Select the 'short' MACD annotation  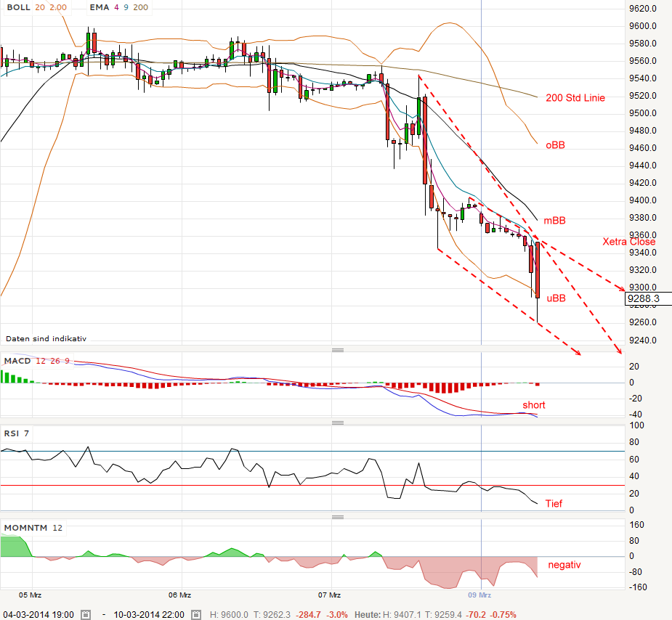click(x=533, y=405)
